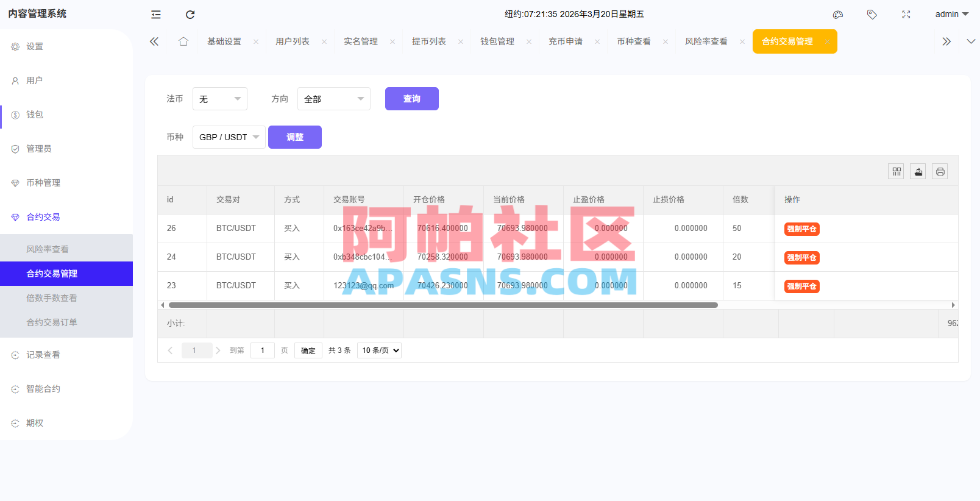This screenshot has height=501, width=980.
Task: Close the 基础设置 tab
Action: (256, 42)
